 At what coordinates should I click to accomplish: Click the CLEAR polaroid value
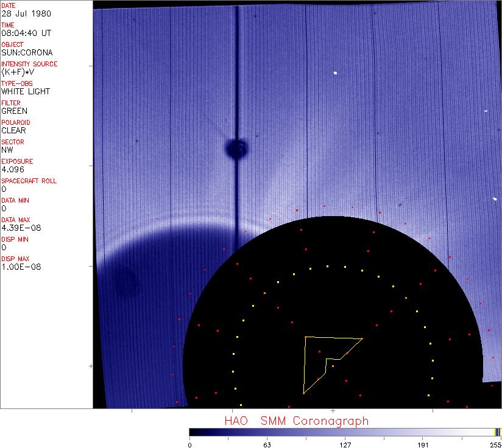click(13, 130)
